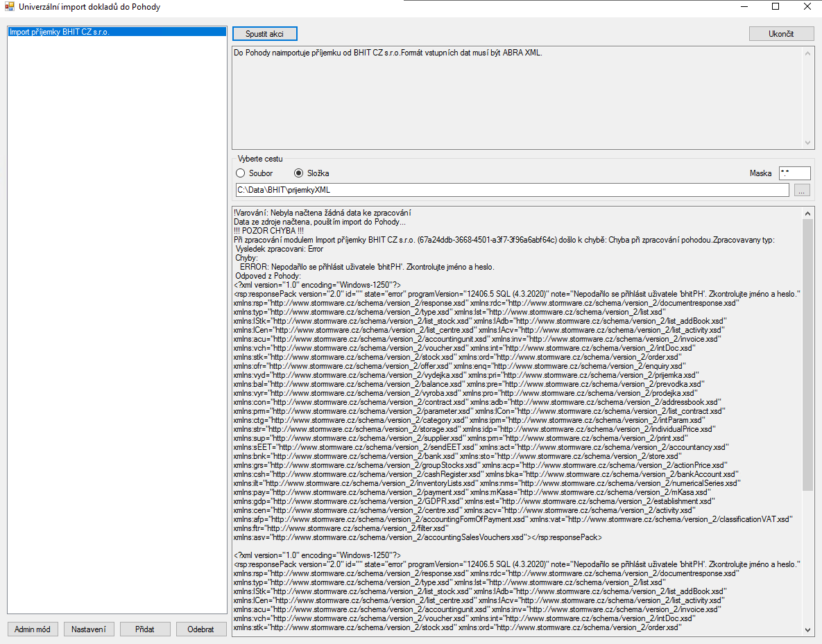This screenshot has width=822, height=644.
Task: Click the 'ERROR: Nepodařilo se přihlásit' log line
Action: tap(367, 268)
